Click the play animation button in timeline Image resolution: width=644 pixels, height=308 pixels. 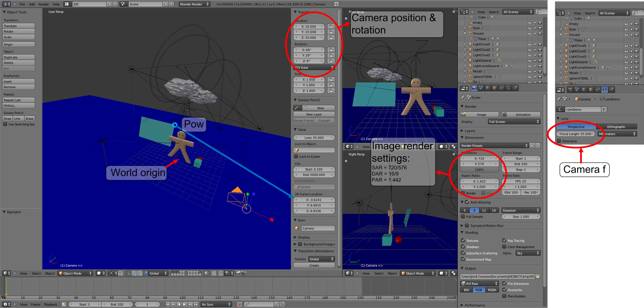tap(184, 304)
